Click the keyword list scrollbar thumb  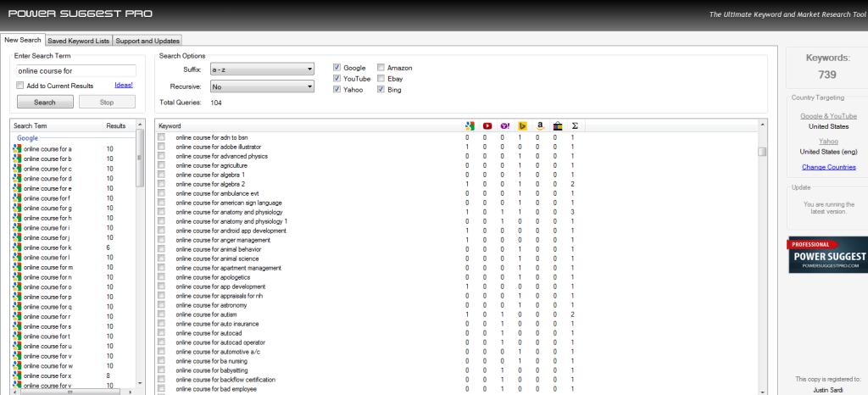pos(762,152)
